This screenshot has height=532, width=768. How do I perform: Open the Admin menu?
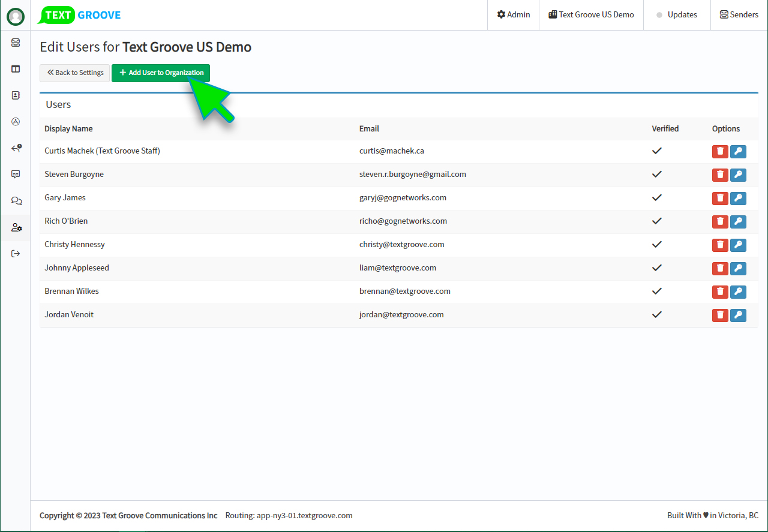coord(514,15)
